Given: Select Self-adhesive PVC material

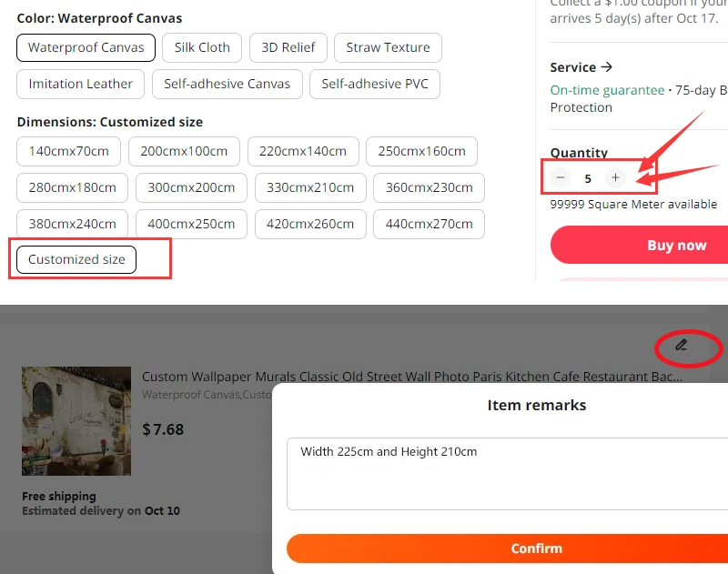Looking at the screenshot, I should (374, 84).
